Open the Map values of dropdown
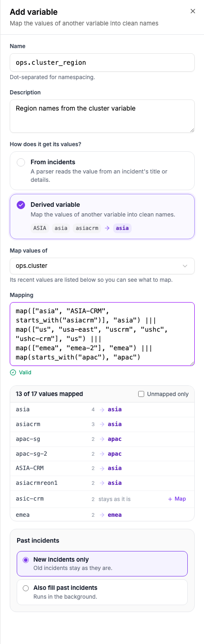Image resolution: width=204 pixels, height=644 pixels. 102,266
